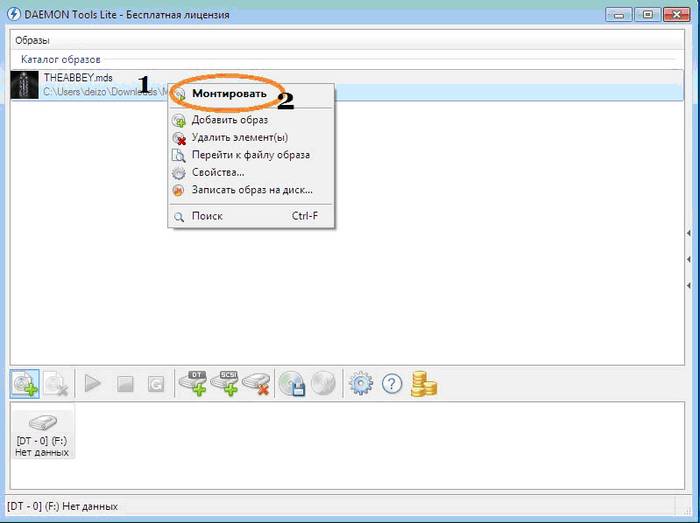Image resolution: width=700 pixels, height=523 pixels.
Task: Open Help with the question mark icon
Action: click(x=392, y=383)
